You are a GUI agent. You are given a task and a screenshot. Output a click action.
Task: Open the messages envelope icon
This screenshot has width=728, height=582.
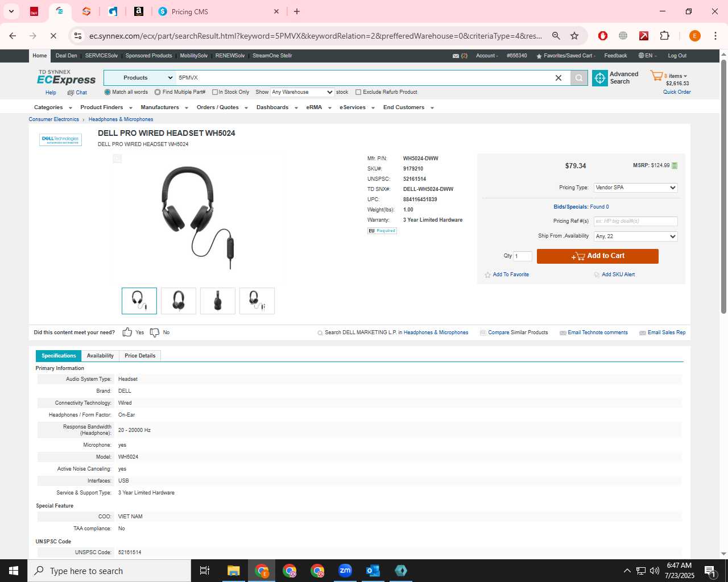pyautogui.click(x=456, y=56)
